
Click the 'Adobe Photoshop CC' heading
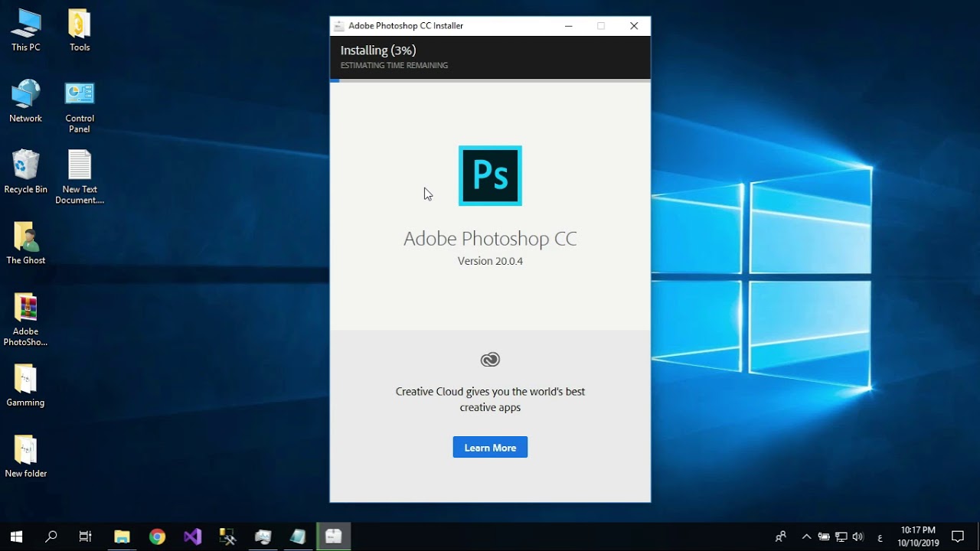pyautogui.click(x=490, y=239)
